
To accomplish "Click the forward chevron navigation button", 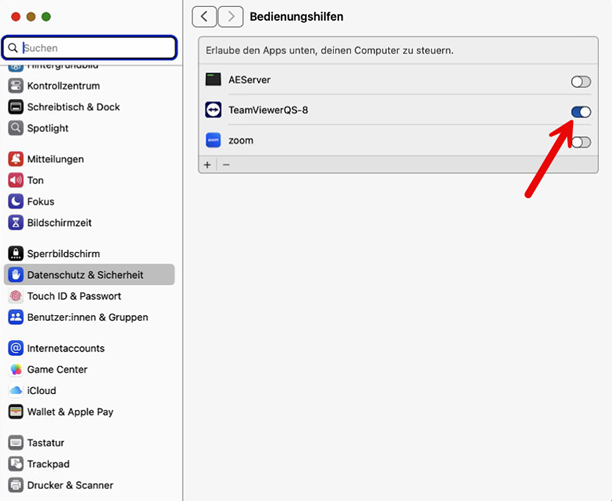I will point(231,16).
